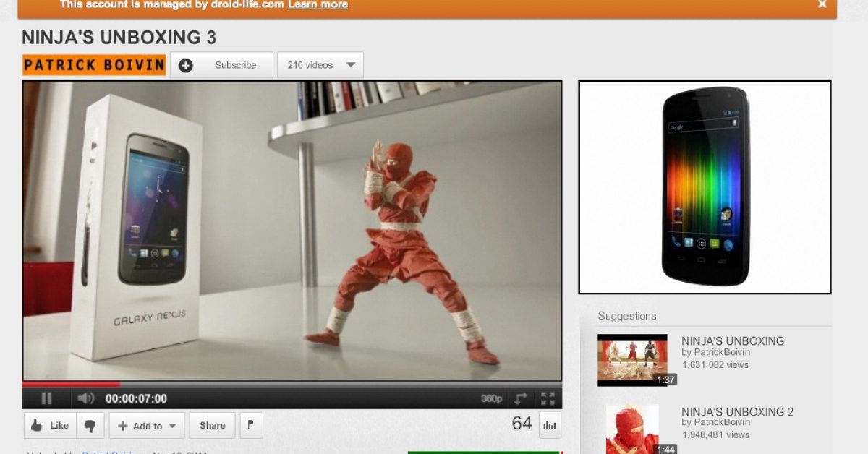Dismiss the managed account notification bar
The image size is (868, 454).
click(822, 4)
